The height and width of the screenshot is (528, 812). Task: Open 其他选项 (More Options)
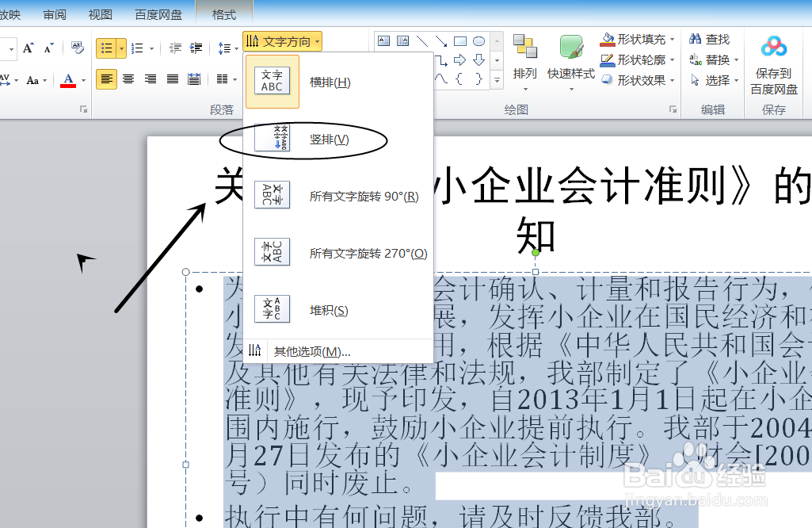click(311, 350)
